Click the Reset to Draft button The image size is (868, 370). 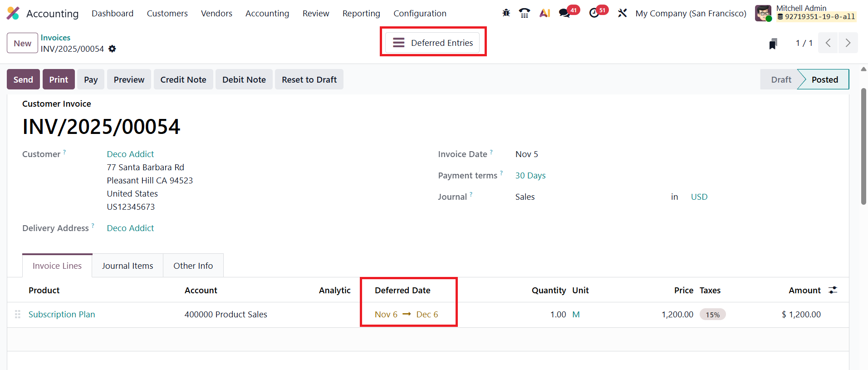point(309,79)
